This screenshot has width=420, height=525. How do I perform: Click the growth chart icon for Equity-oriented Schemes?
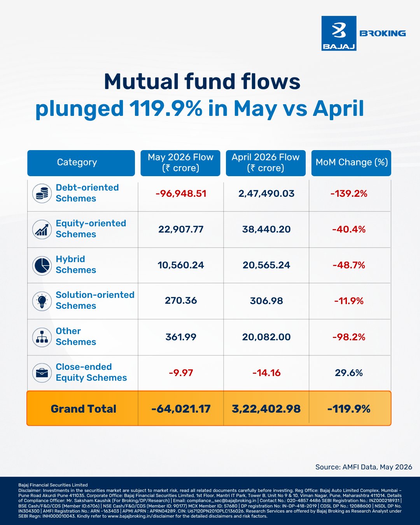[x=42, y=229]
